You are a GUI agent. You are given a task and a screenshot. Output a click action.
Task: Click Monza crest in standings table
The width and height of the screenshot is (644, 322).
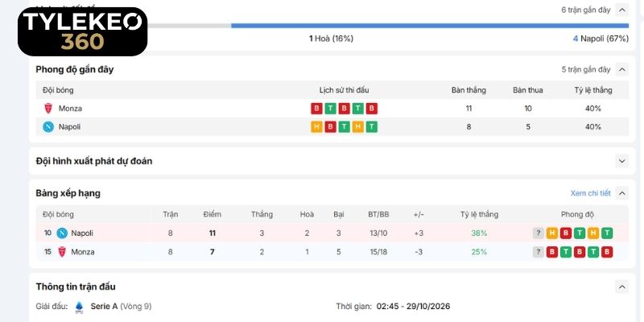click(62, 252)
